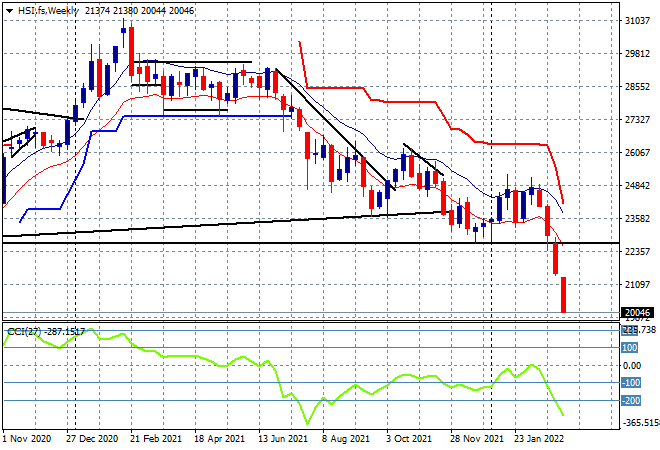
Task: Click the 29812 price axis label
Action: (x=637, y=54)
